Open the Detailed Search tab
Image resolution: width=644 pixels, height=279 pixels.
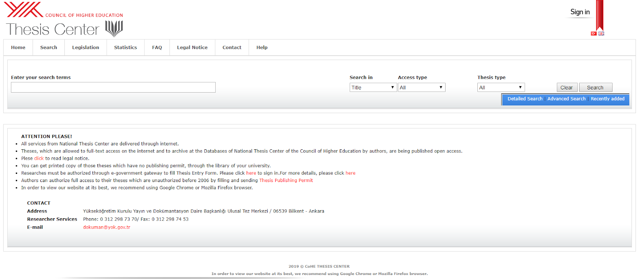[525, 99]
